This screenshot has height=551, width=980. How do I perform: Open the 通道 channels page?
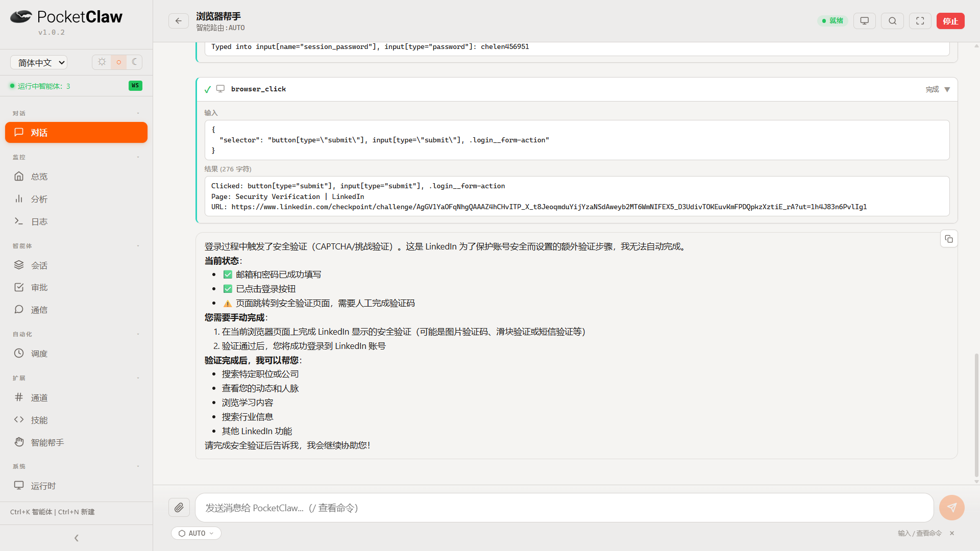tap(76, 398)
